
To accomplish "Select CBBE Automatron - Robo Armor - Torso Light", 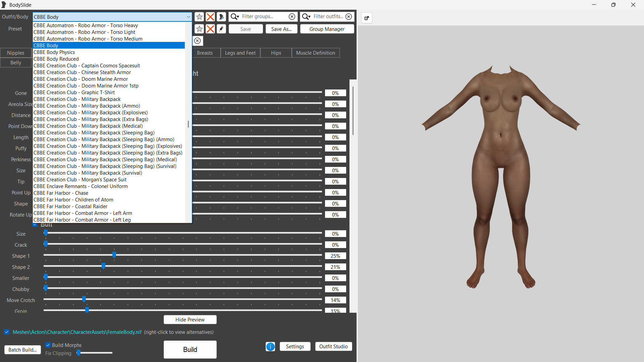I will (x=109, y=32).
